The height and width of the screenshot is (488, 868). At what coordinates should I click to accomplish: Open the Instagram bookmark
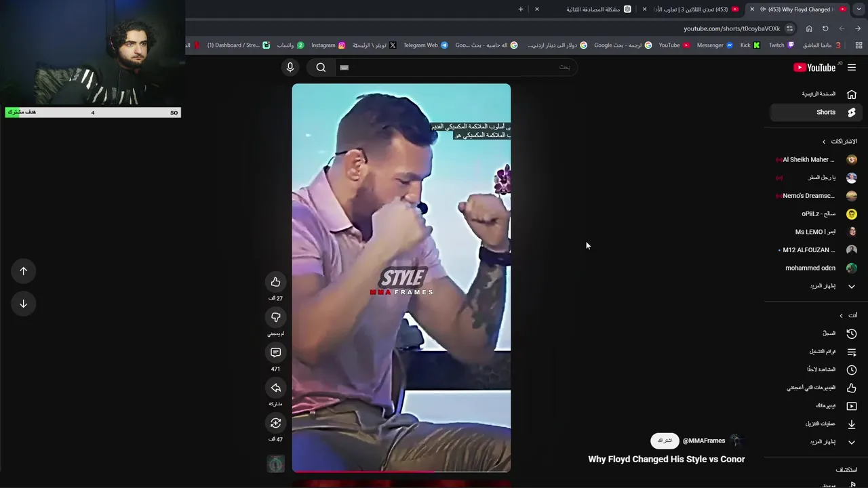[328, 45]
